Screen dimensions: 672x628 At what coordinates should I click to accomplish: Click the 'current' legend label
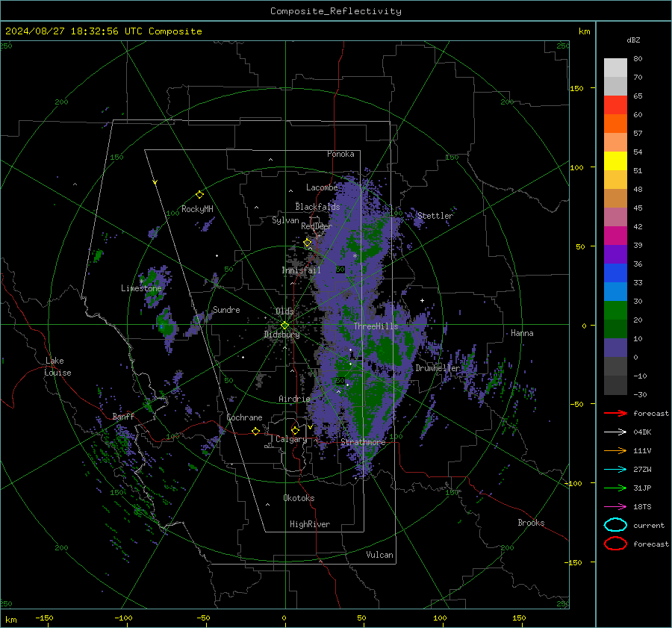(x=649, y=525)
